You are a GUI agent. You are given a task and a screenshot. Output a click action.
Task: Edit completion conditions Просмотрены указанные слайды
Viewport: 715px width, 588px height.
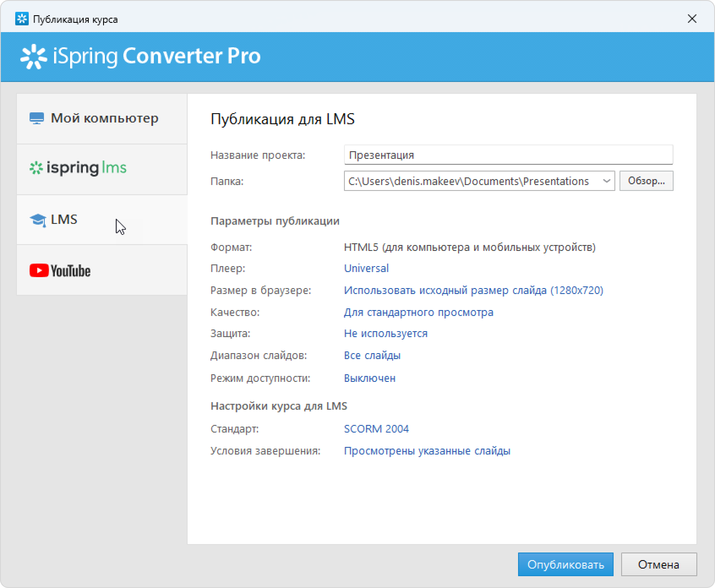click(427, 451)
